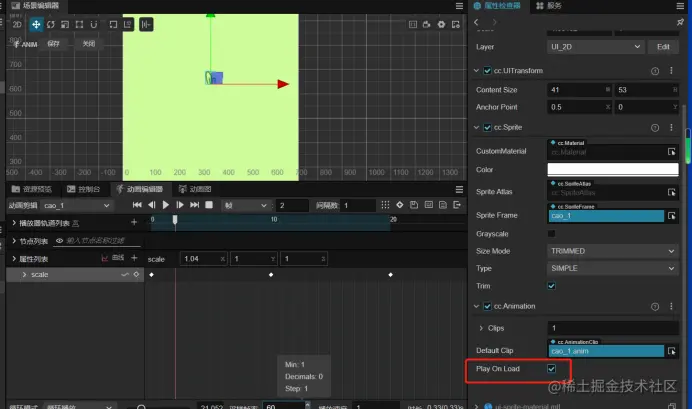This screenshot has height=409, width=692.
Task: Open the frame time unit dropdown
Action: coord(246,206)
